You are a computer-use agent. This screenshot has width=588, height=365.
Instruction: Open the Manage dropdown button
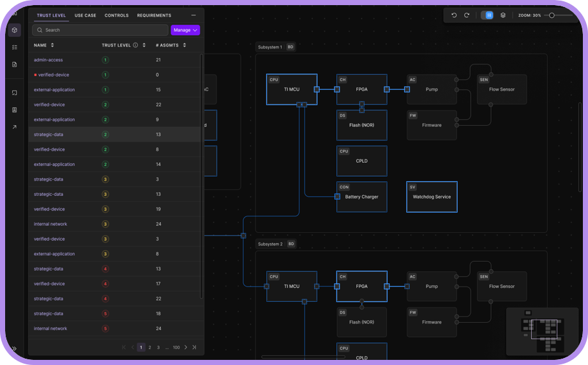(185, 30)
